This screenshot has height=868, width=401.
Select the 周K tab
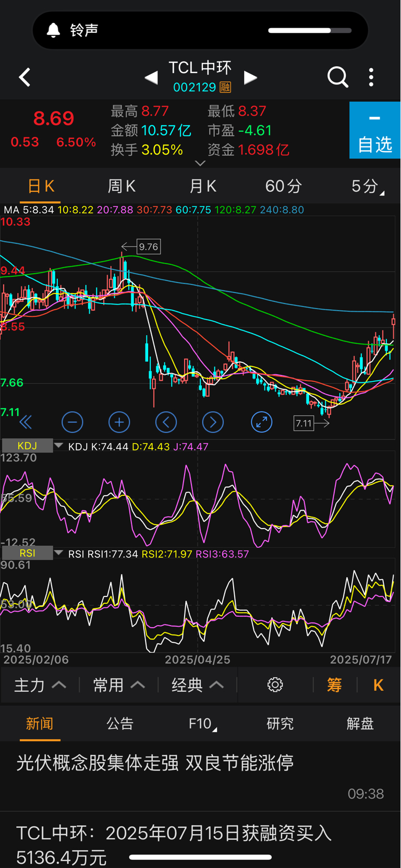click(121, 186)
